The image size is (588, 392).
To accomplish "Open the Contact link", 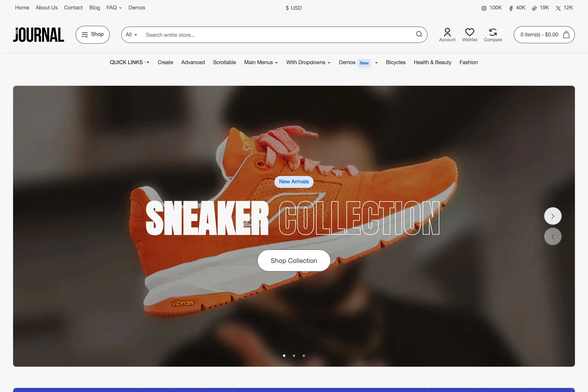I will (73, 8).
